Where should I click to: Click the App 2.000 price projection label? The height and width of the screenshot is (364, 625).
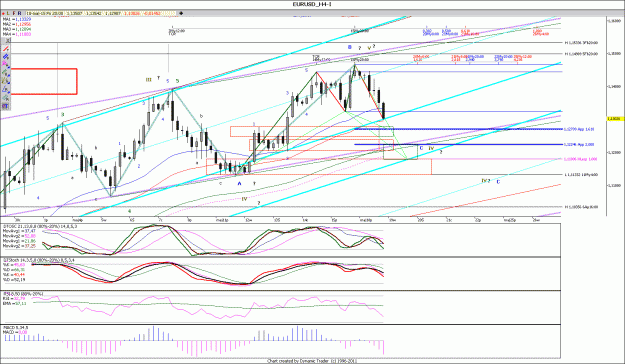[x=579, y=145]
